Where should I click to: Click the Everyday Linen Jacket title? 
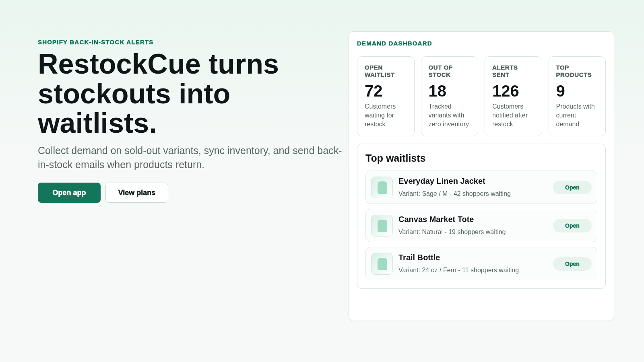coord(442,181)
